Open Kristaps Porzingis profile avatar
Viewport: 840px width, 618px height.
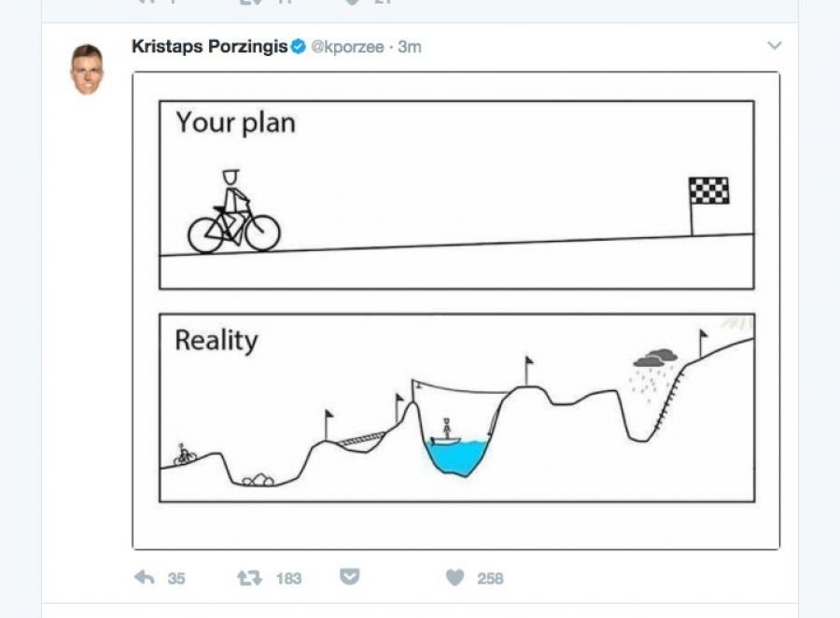pyautogui.click(x=86, y=69)
